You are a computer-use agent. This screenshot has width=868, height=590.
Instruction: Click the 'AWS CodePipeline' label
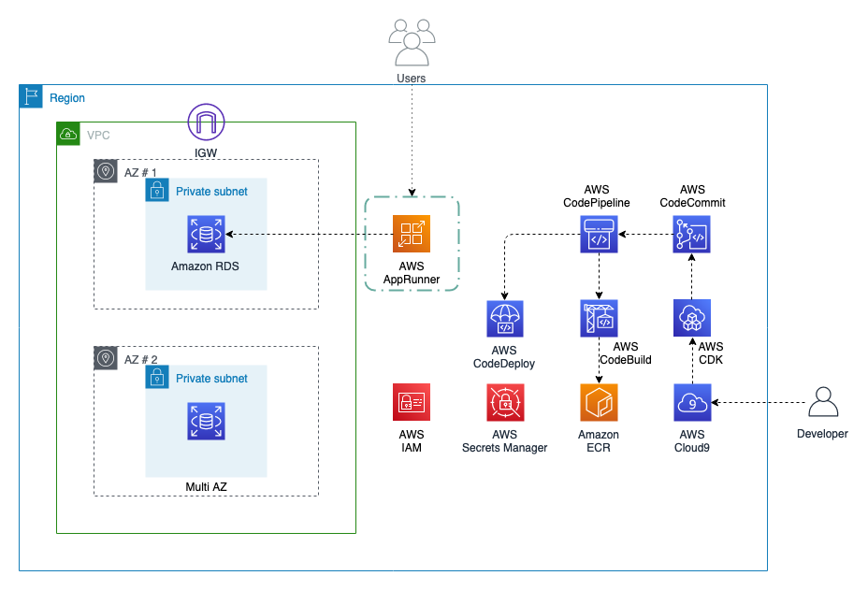coord(597,196)
